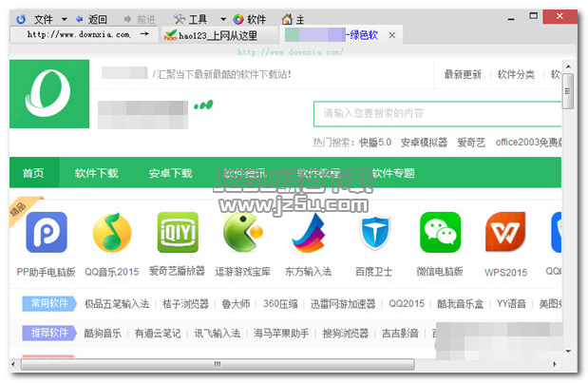Open the 东方输入法 text link
The image size is (588, 383).
[309, 271]
